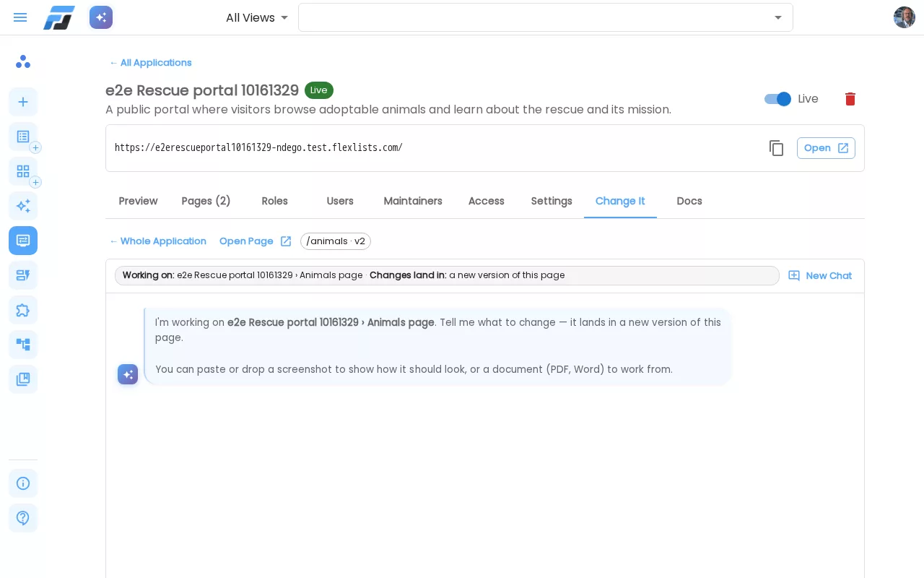Open the library books icon in the sidebar
This screenshot has height=578, width=924.
tap(23, 379)
